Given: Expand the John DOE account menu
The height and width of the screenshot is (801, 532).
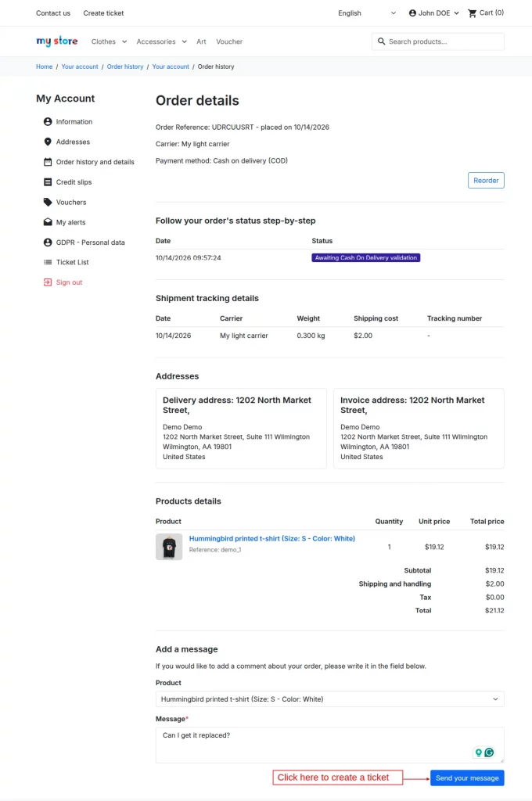Looking at the screenshot, I should click(434, 13).
